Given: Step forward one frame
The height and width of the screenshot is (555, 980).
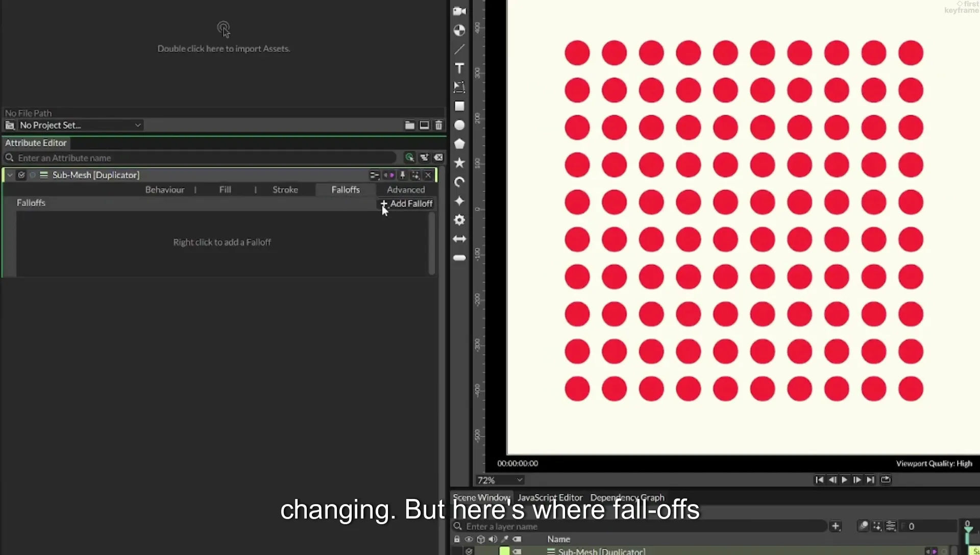Looking at the screenshot, I should (857, 480).
